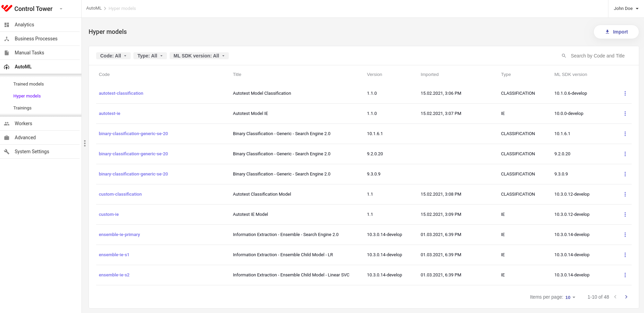
Task: Click the 'Autotest Model Classification' title cell
Action: click(262, 93)
